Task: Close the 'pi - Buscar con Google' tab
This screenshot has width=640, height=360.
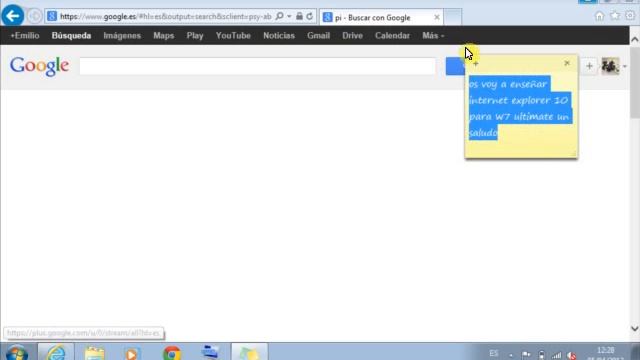Action: 437,18
